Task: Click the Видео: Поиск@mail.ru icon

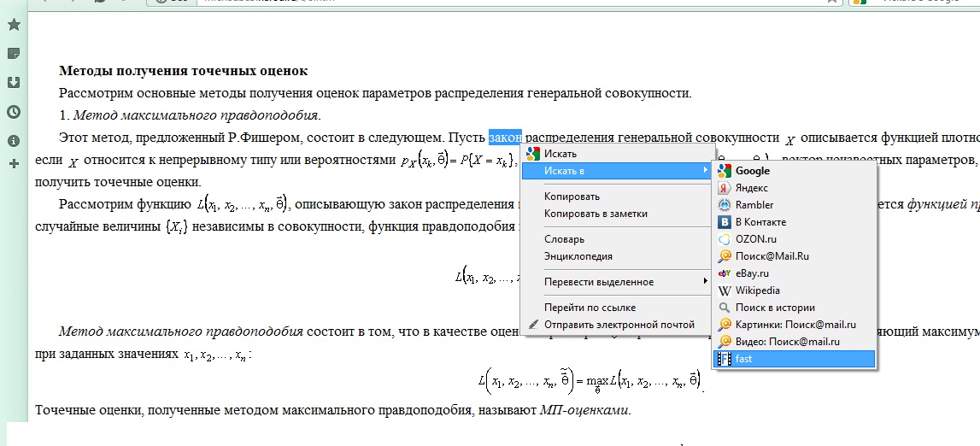Action: (725, 342)
